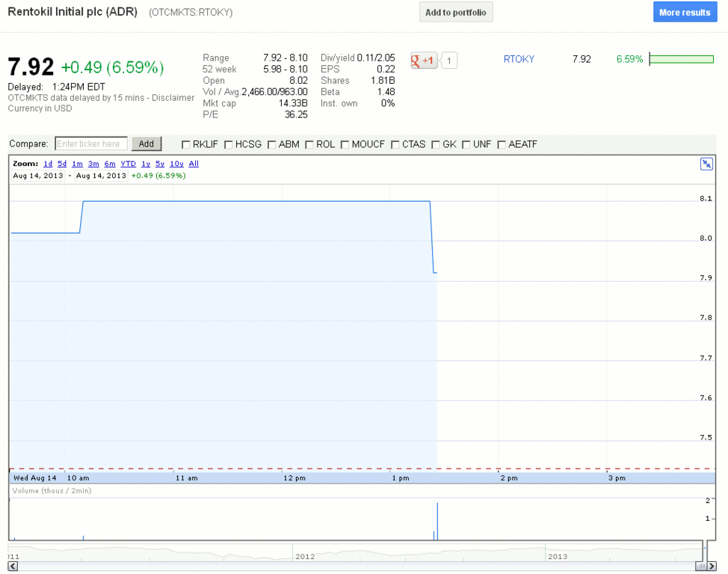
Task: Click the Shares value 1.81B
Action: [383, 80]
